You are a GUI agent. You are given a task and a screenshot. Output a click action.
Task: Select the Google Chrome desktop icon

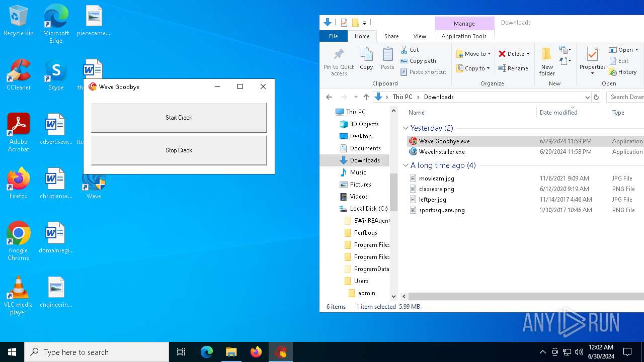18,241
